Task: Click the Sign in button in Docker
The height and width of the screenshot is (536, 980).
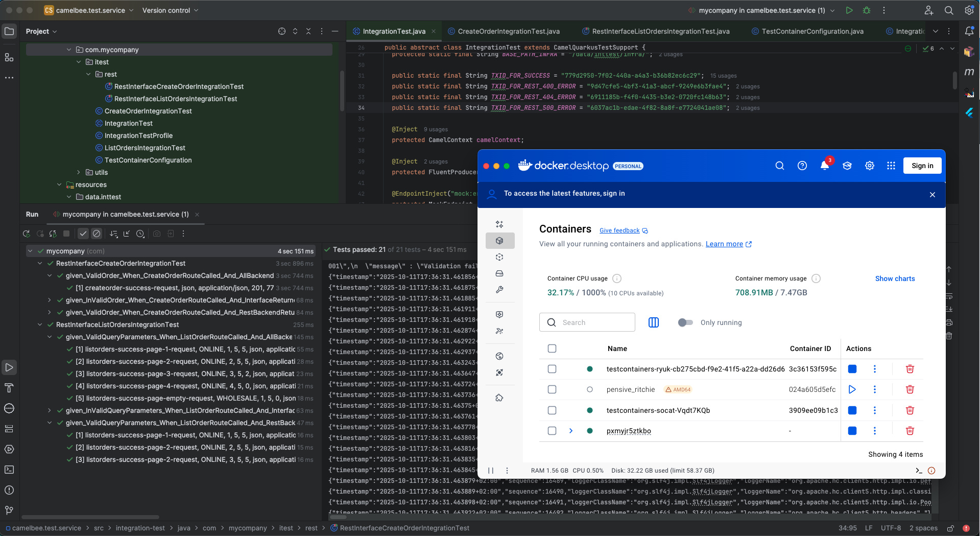Action: (x=922, y=166)
